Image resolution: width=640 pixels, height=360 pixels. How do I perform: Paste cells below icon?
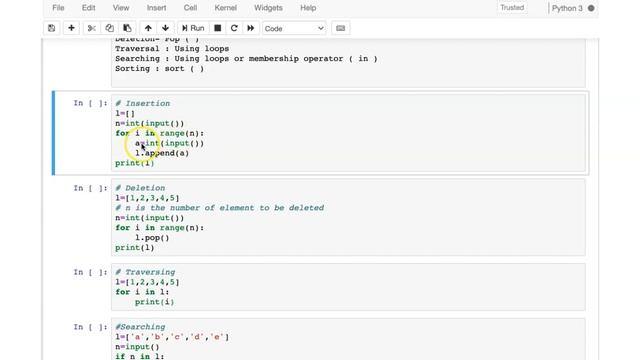(x=127, y=28)
